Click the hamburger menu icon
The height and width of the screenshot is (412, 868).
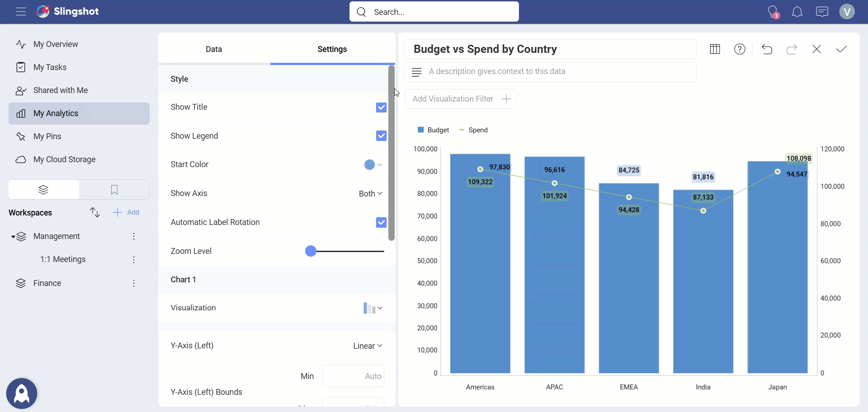(x=21, y=12)
